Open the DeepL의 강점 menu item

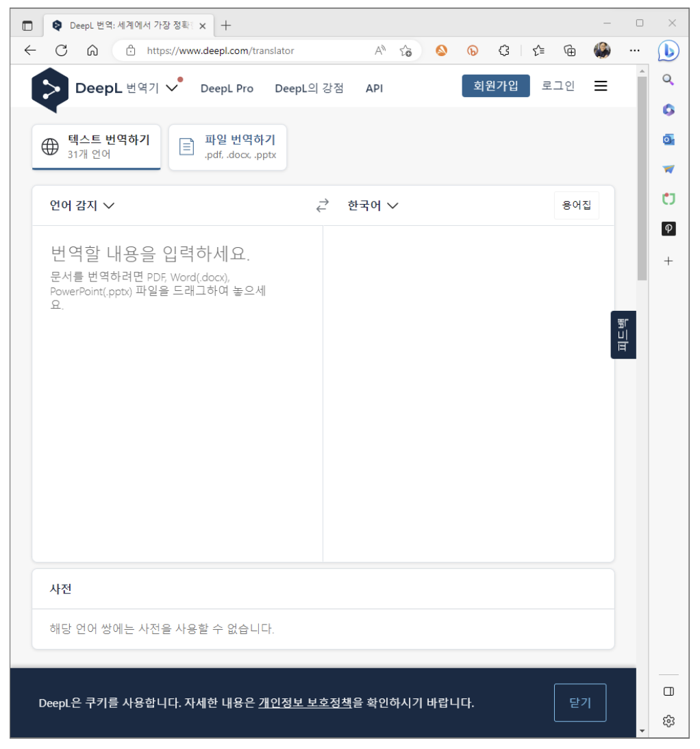coord(309,88)
